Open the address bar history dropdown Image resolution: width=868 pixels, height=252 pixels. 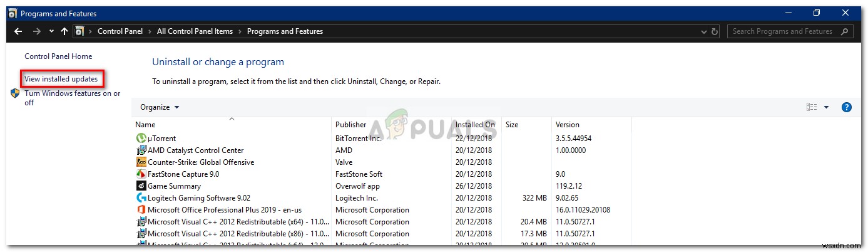pos(702,31)
